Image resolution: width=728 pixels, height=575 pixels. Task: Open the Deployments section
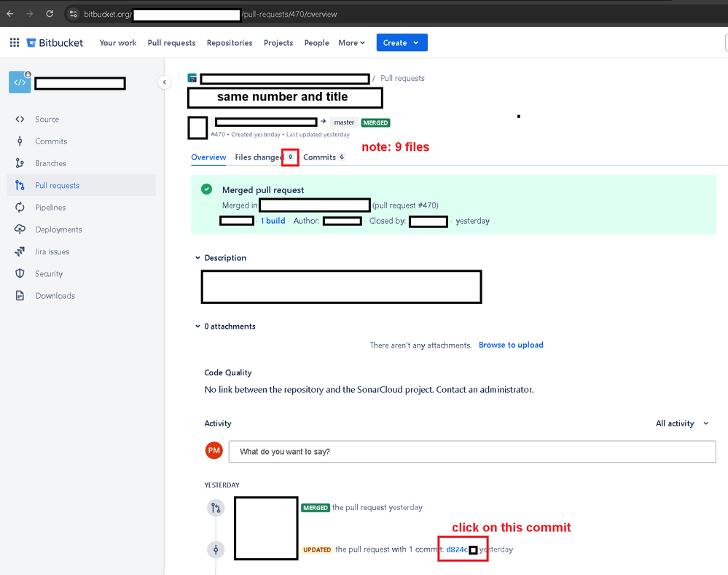[x=58, y=230]
